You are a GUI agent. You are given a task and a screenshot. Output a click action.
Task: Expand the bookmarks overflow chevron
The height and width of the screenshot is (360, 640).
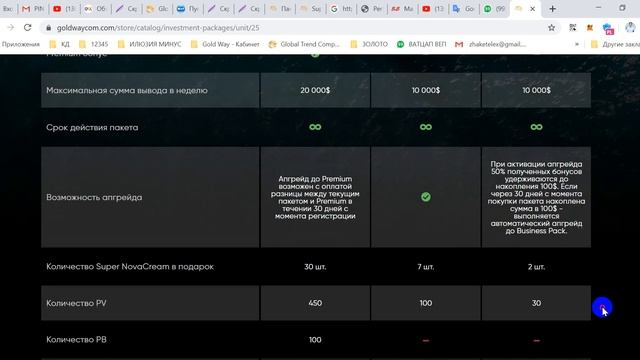(577, 44)
